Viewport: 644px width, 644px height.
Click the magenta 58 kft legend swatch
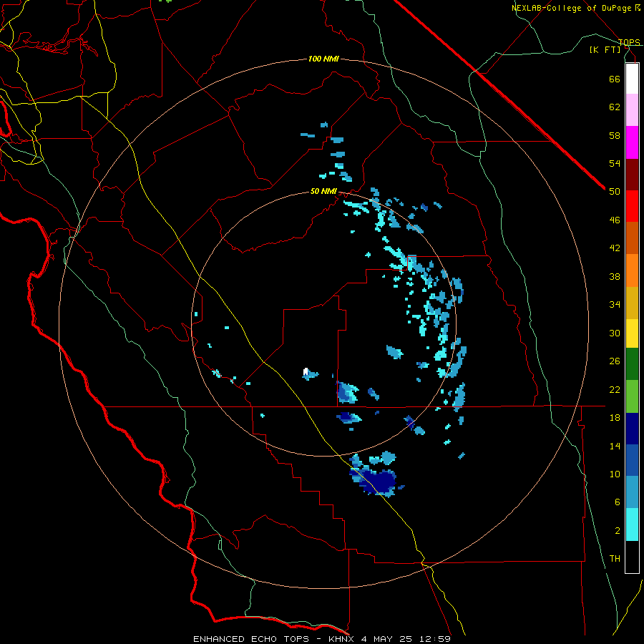click(632, 142)
